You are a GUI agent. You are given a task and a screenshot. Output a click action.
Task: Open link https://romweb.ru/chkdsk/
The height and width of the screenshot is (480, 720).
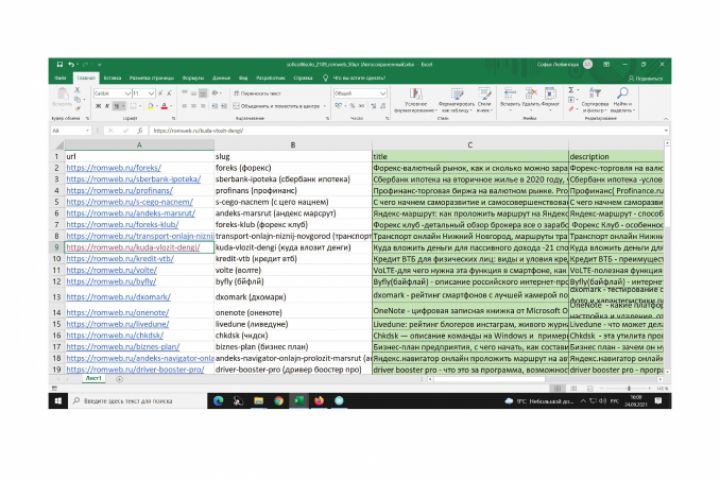pos(115,335)
